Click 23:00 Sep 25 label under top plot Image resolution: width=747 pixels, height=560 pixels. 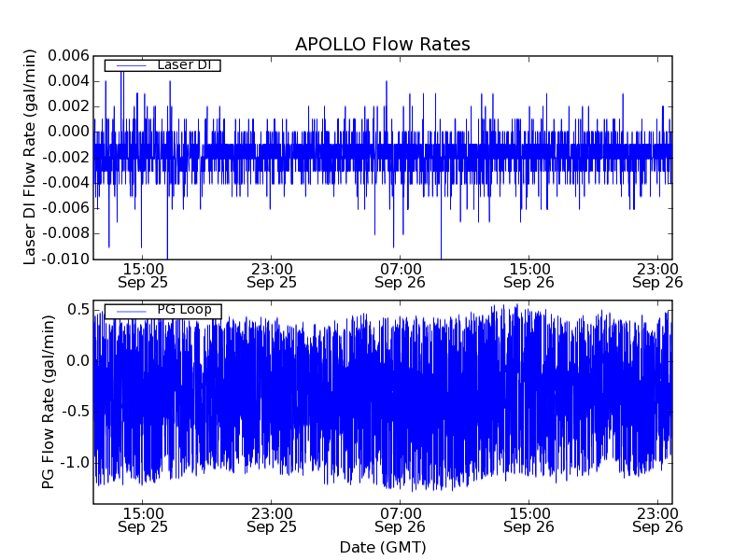(x=272, y=276)
